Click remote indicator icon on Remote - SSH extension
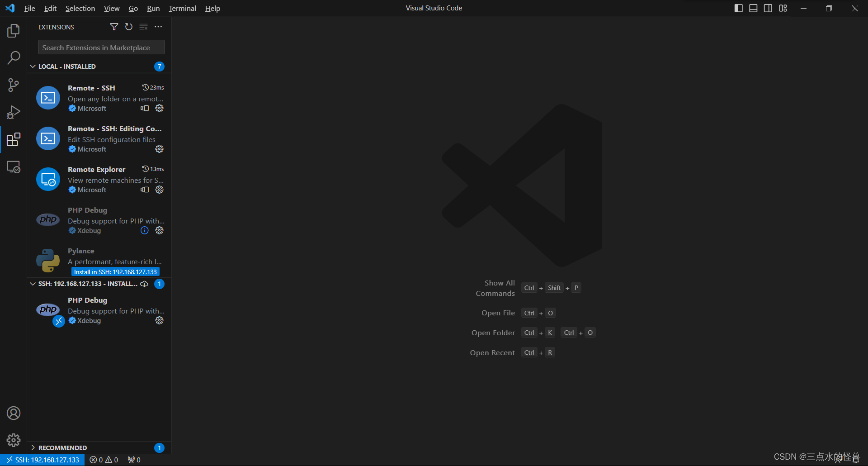Viewport: 868px width, 466px height. pos(145,108)
